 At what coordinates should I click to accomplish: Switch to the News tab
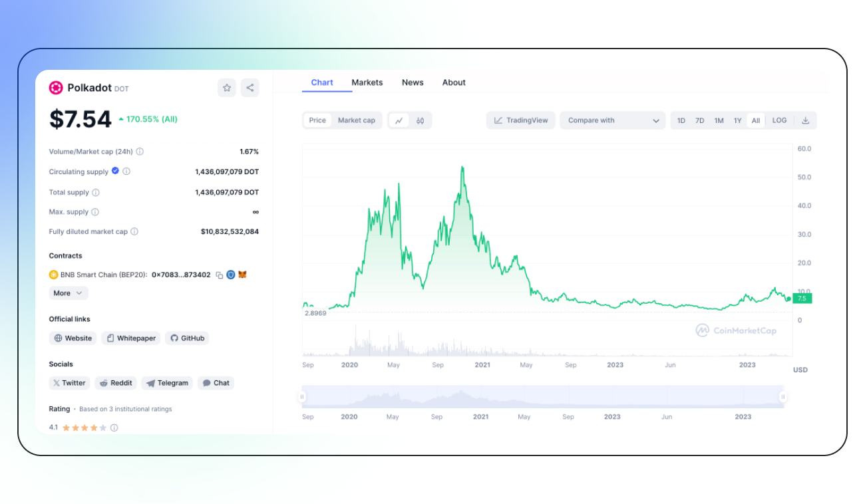413,82
